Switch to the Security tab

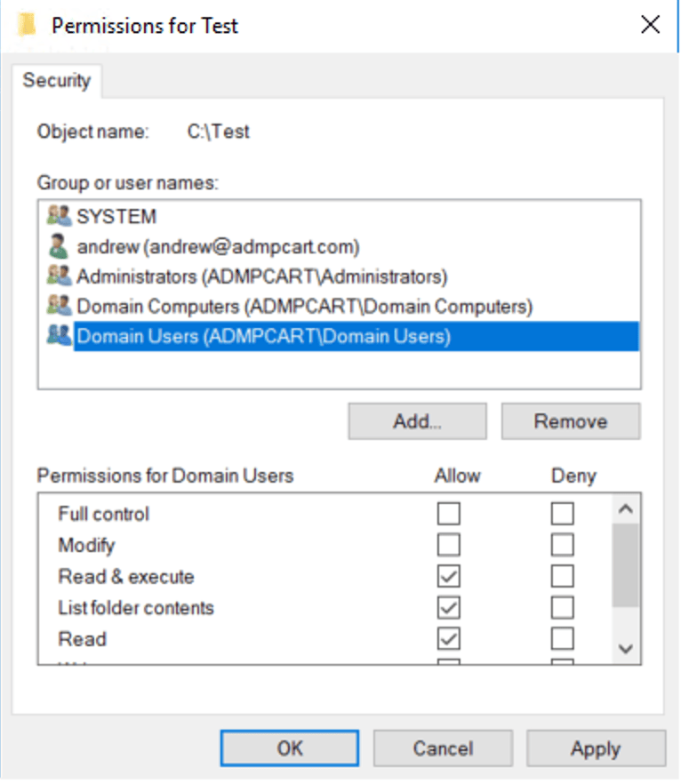(x=57, y=81)
